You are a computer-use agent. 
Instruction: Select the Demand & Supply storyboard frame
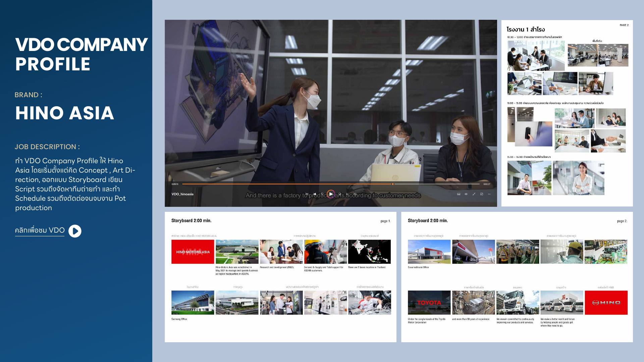[x=325, y=252]
